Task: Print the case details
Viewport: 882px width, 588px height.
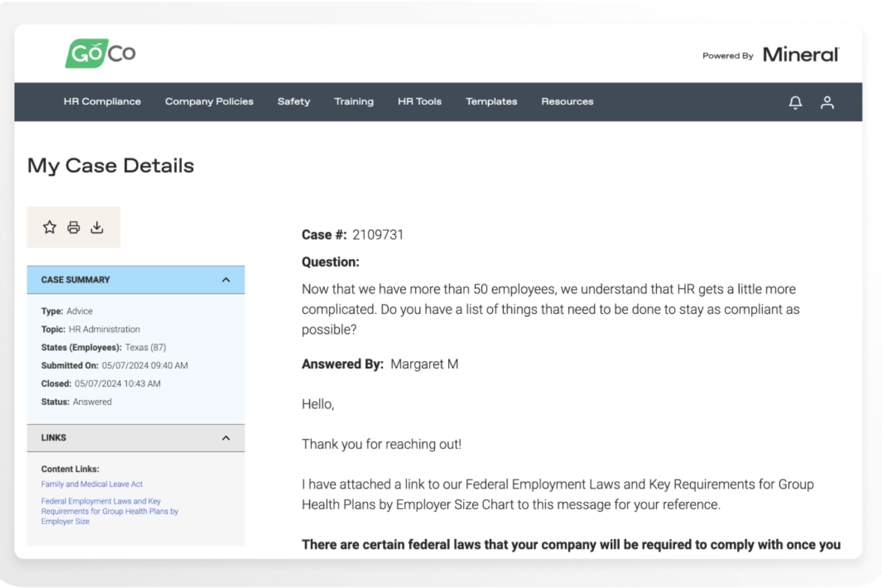Action: [73, 227]
